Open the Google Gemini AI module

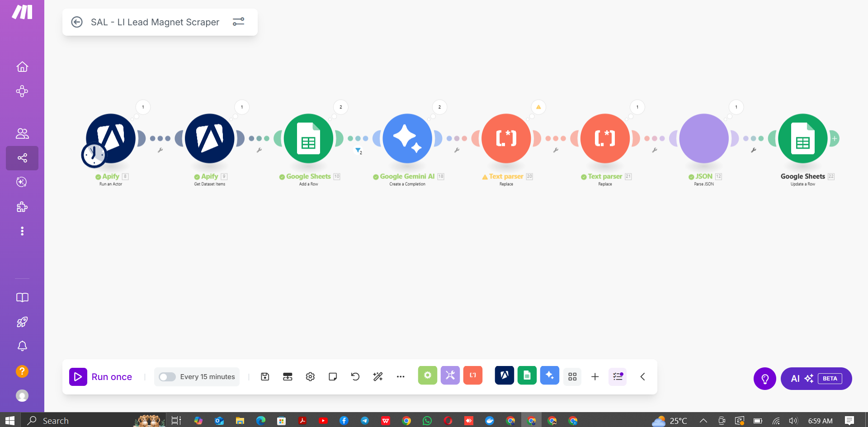pyautogui.click(x=407, y=138)
